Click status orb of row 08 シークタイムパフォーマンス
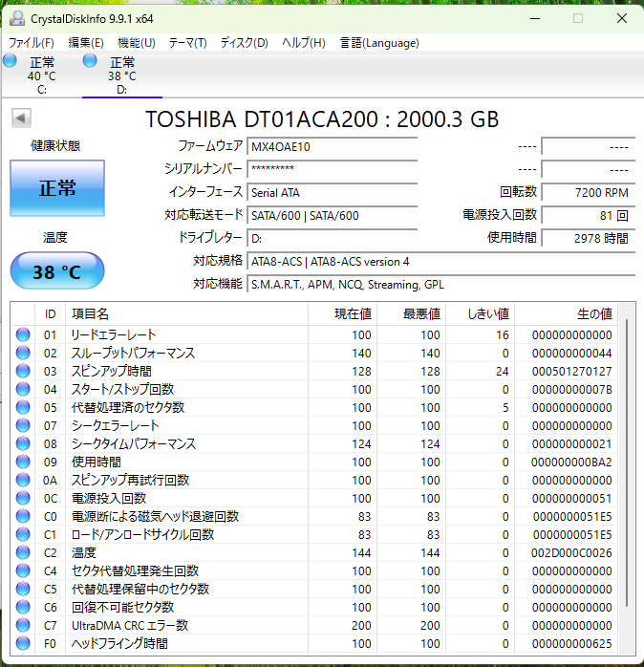Image resolution: width=644 pixels, height=667 pixels. pos(23,443)
